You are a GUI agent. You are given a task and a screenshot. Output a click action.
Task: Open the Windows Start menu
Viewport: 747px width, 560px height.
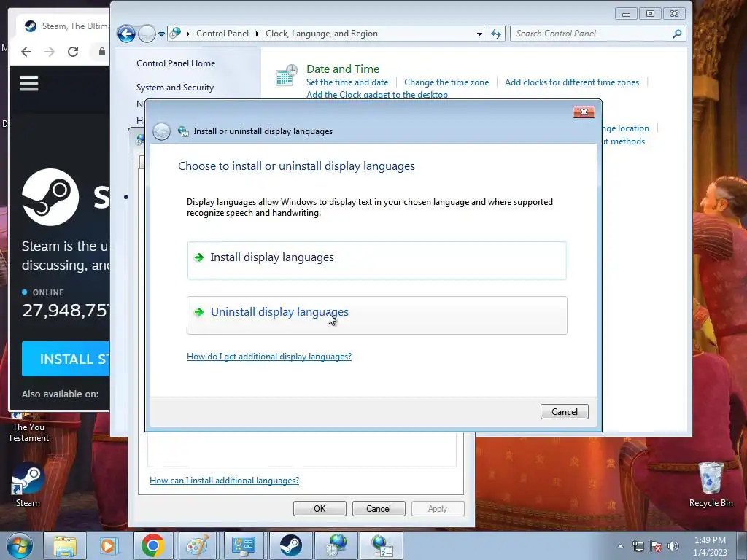(19, 545)
